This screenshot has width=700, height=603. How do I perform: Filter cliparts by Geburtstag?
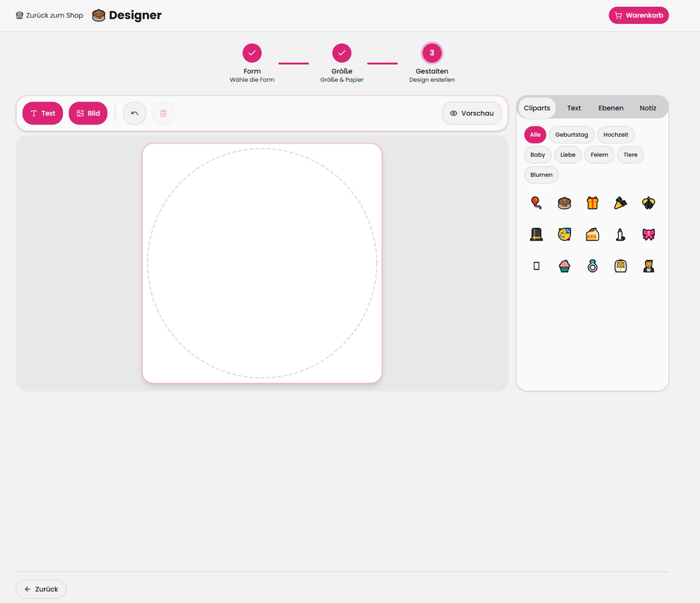click(571, 135)
